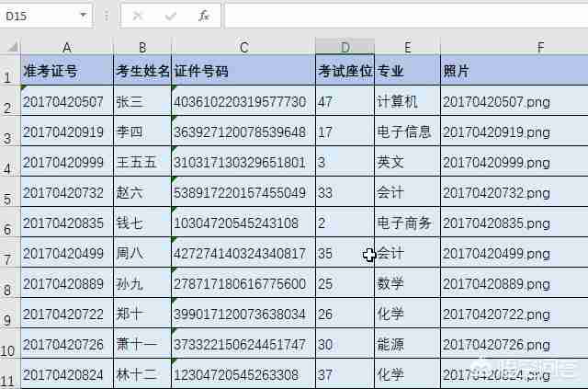Click the Enter checkmark icon in formula bar

171,16
